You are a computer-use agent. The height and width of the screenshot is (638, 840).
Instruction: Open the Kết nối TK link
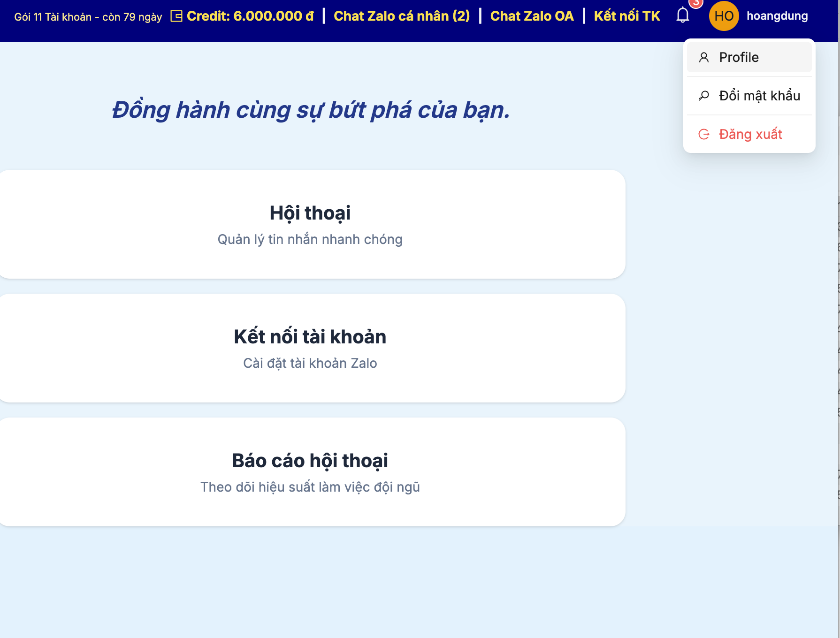(x=627, y=16)
